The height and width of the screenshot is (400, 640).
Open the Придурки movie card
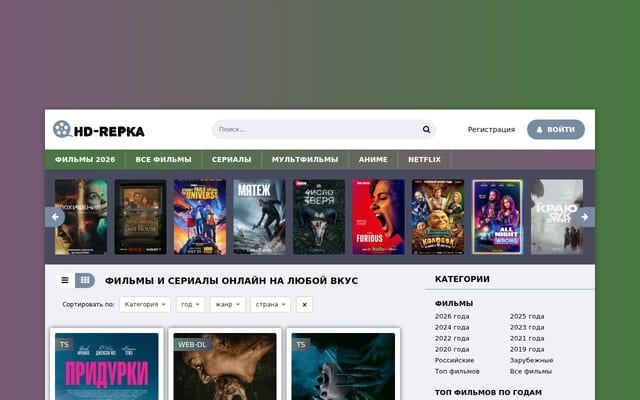107,364
